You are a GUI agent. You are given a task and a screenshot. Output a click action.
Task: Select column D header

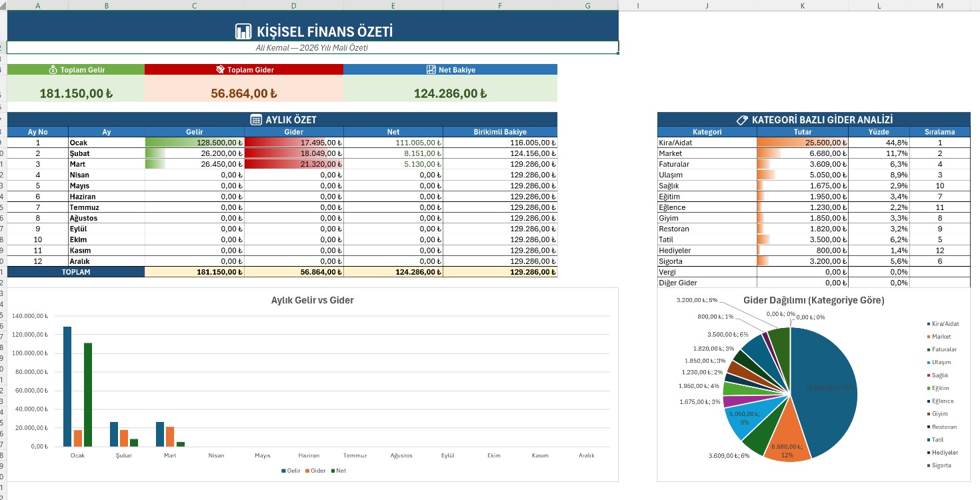pos(294,5)
